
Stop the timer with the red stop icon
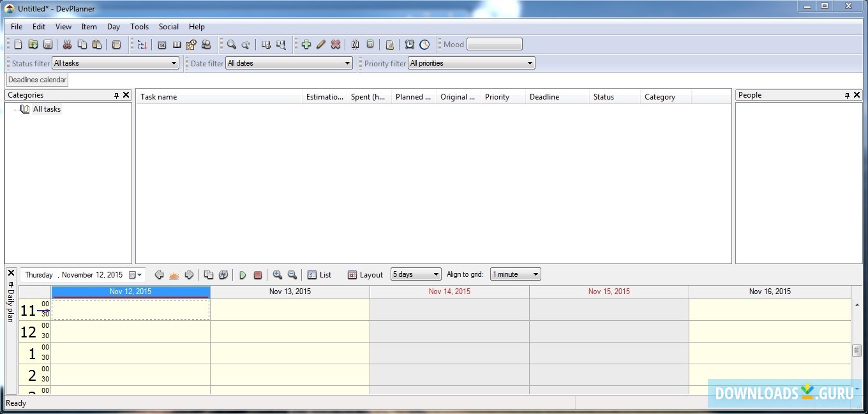[x=258, y=274]
